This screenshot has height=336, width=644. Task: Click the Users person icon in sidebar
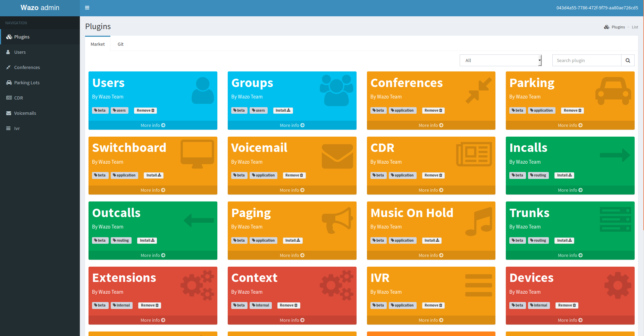[8, 52]
